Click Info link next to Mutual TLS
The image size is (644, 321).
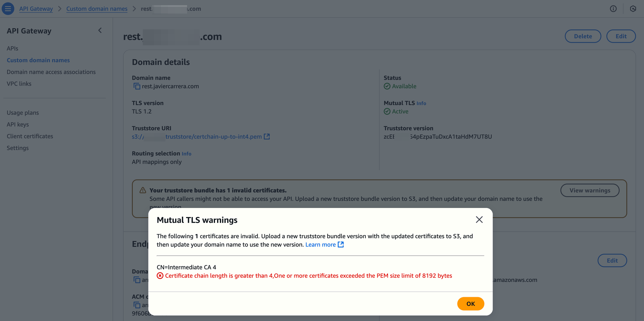[421, 103]
